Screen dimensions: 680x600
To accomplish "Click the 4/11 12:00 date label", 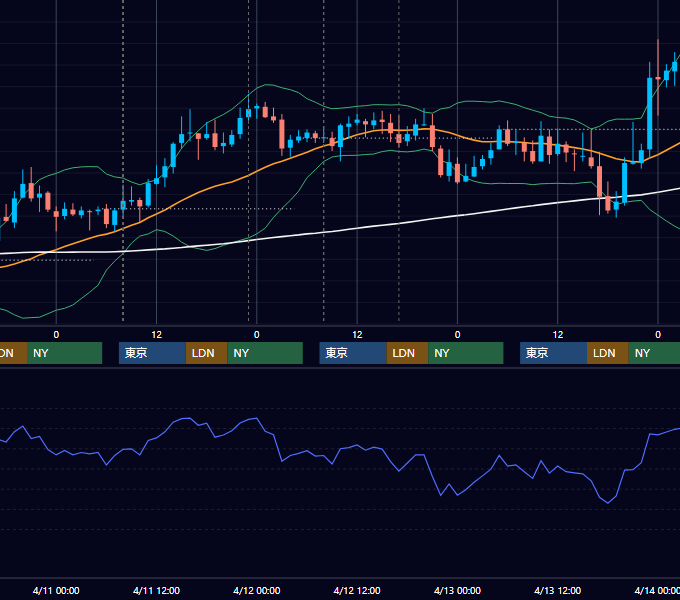I will point(156,590).
